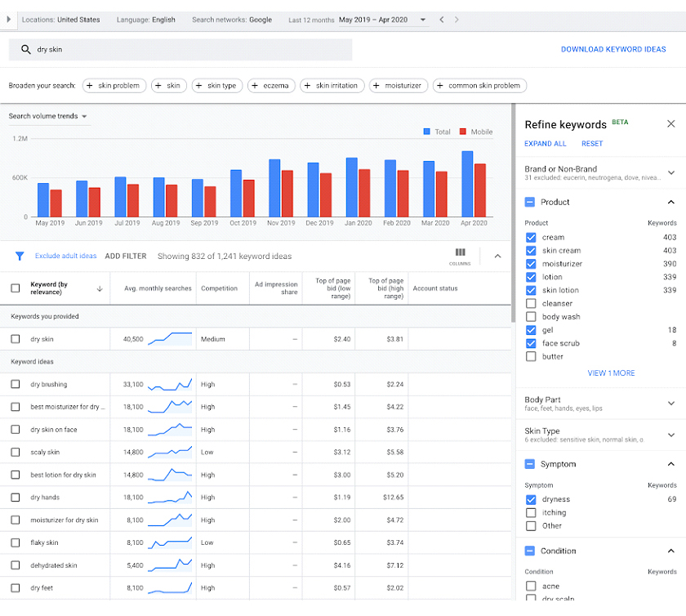The image size is (686, 616).
Task: Go to next date range arrow
Action: click(x=457, y=20)
